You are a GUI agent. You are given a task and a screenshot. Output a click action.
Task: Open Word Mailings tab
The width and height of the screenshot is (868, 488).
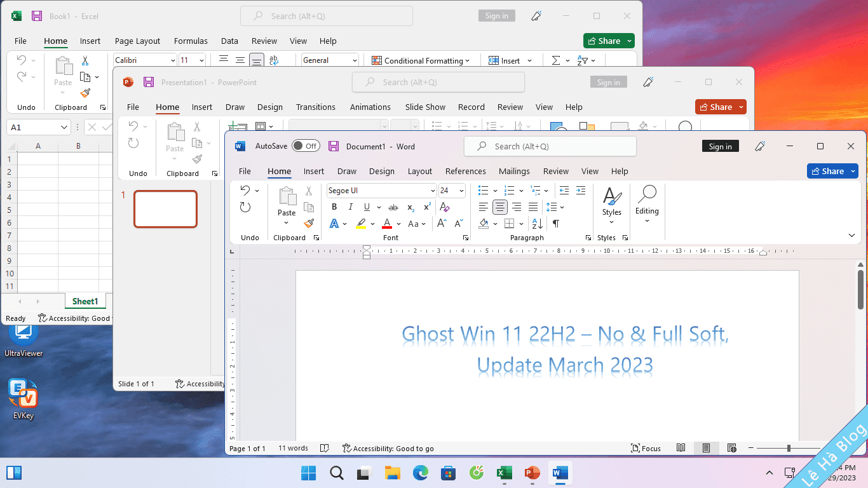514,171
